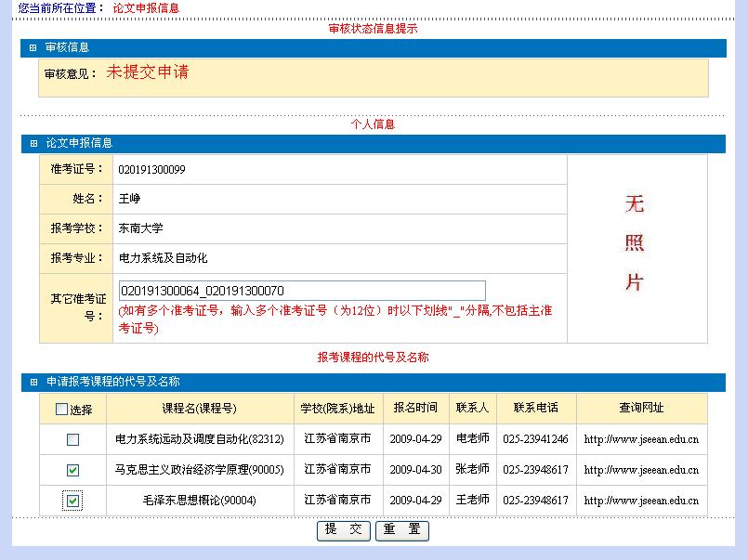Collapse the 审核信息 section expander icon

(33, 47)
